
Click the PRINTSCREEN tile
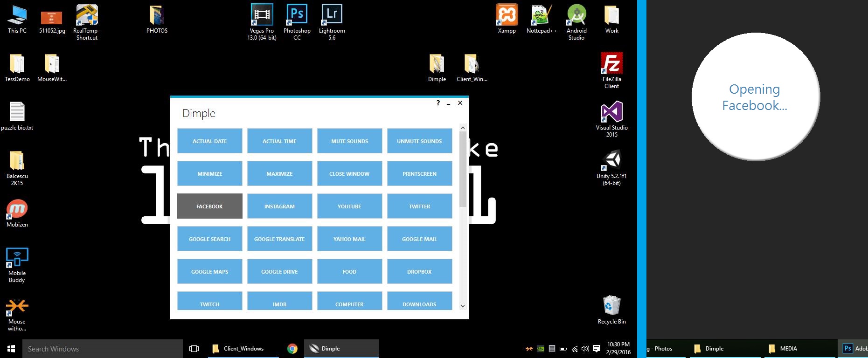click(x=419, y=173)
